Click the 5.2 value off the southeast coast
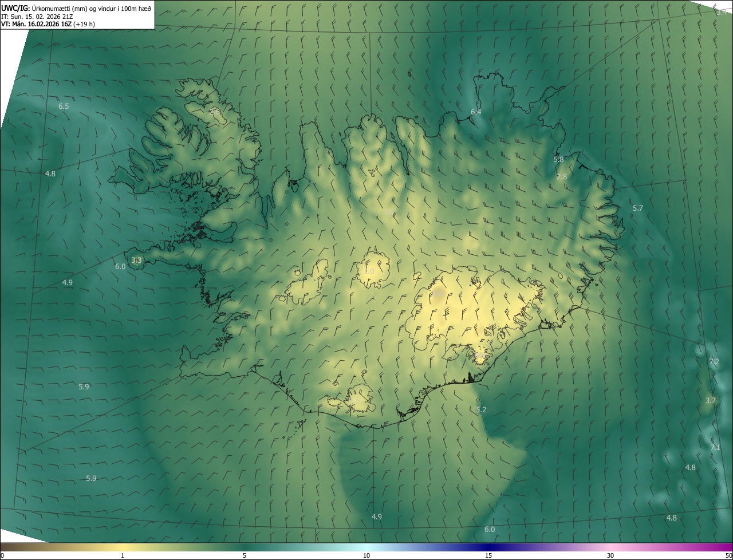 481,410
